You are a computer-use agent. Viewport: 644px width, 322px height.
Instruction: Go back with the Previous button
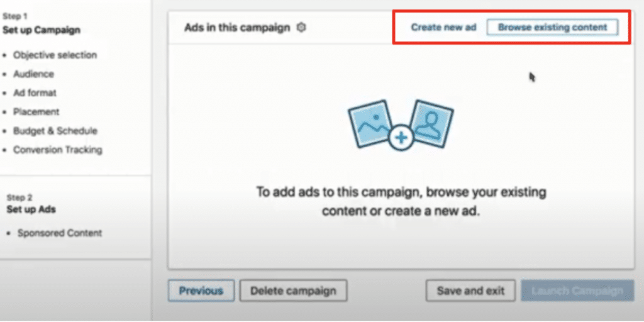click(x=201, y=291)
